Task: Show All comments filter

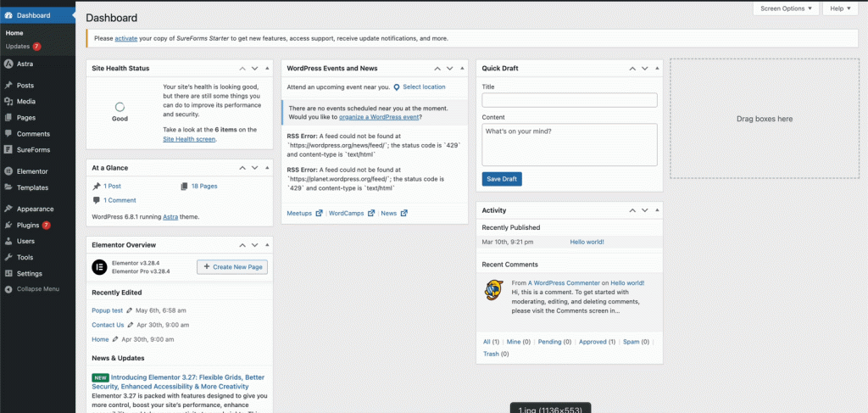Action: [491, 342]
